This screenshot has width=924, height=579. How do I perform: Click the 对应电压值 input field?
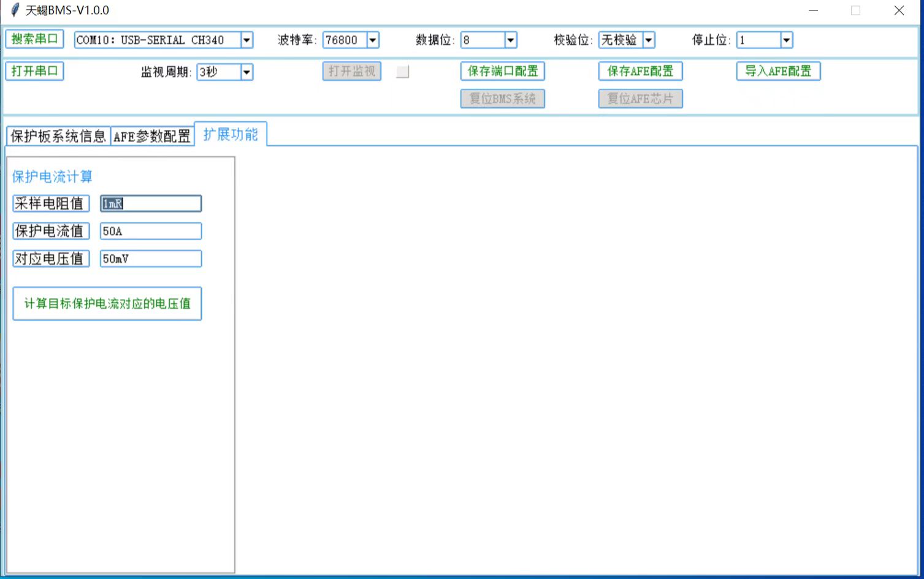151,259
